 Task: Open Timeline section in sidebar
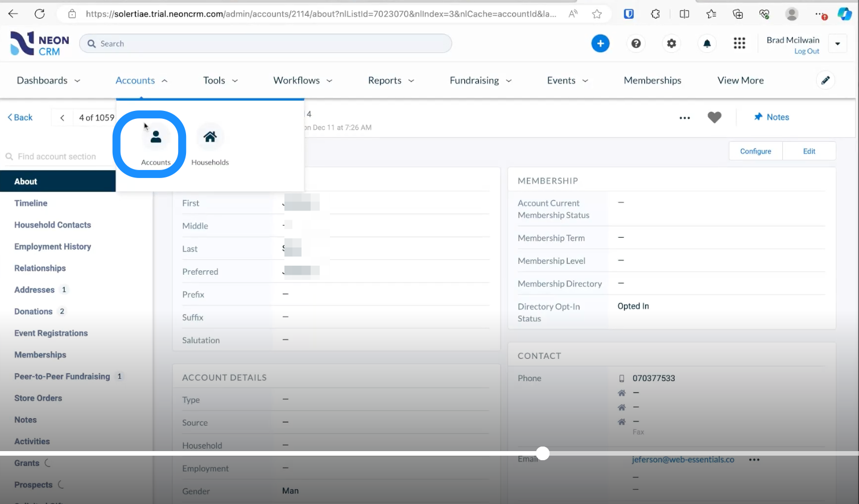pos(31,203)
